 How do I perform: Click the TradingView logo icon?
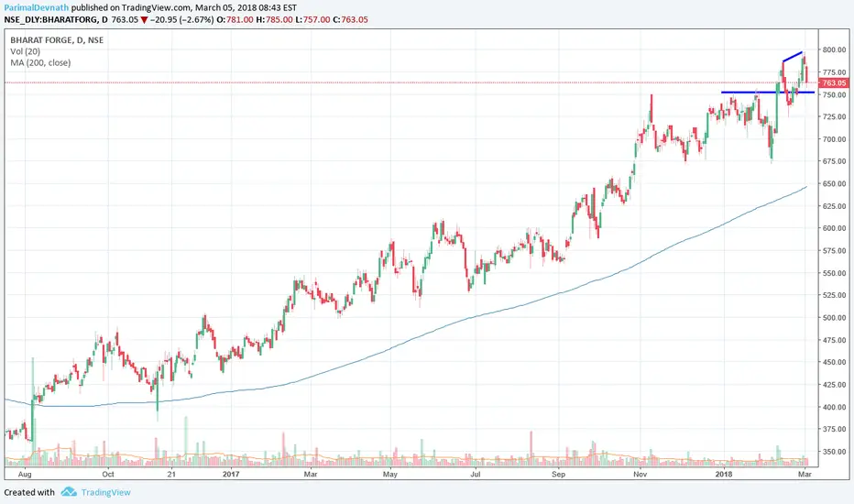tap(69, 492)
